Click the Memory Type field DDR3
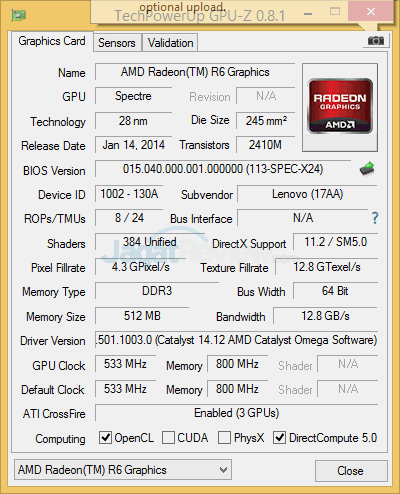This screenshot has width=400, height=494. pyautogui.click(x=157, y=291)
